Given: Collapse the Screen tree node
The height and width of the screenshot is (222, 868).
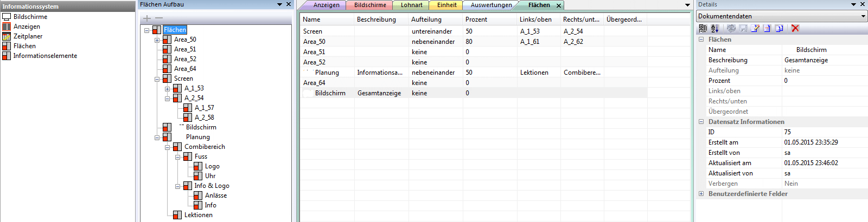Looking at the screenshot, I should click(157, 79).
